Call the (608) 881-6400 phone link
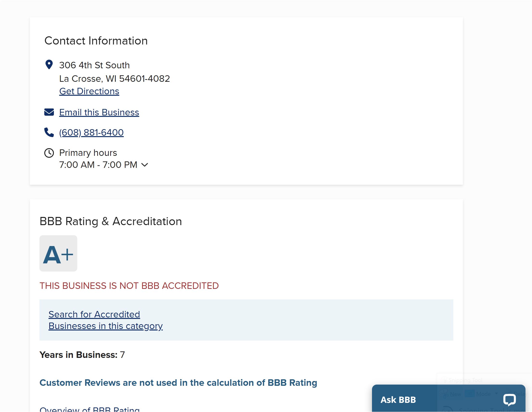Viewport: 532px width, 412px height. (x=91, y=133)
